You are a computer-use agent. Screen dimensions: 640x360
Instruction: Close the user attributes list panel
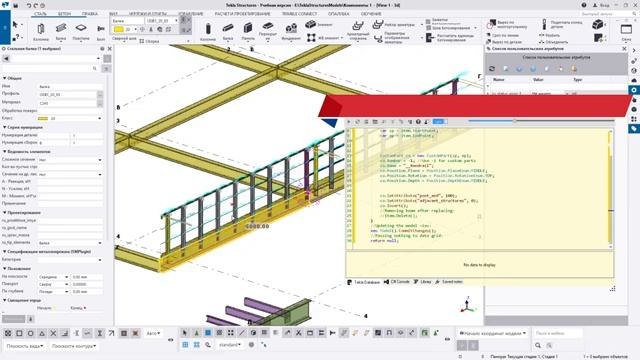(624, 49)
